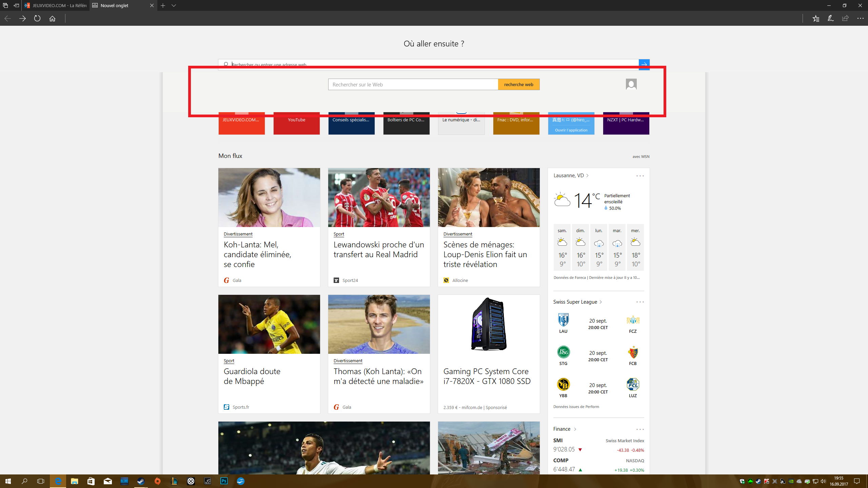Click the volume icon in the system tray
The width and height of the screenshot is (868, 488).
tap(824, 481)
